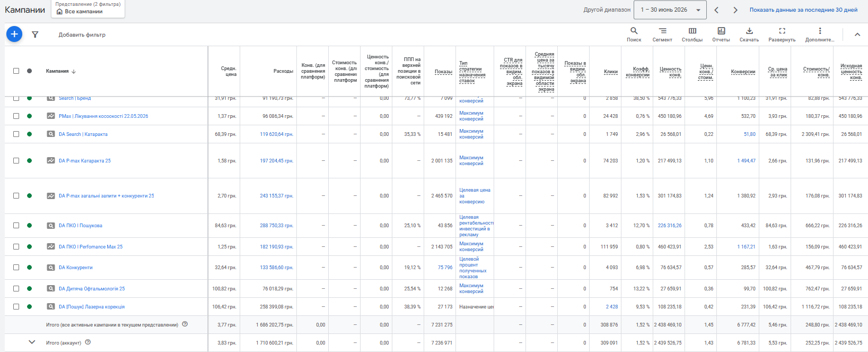Image resolution: width=868 pixels, height=352 pixels.
Task: Sort by Расходы column header
Action: coord(283,71)
